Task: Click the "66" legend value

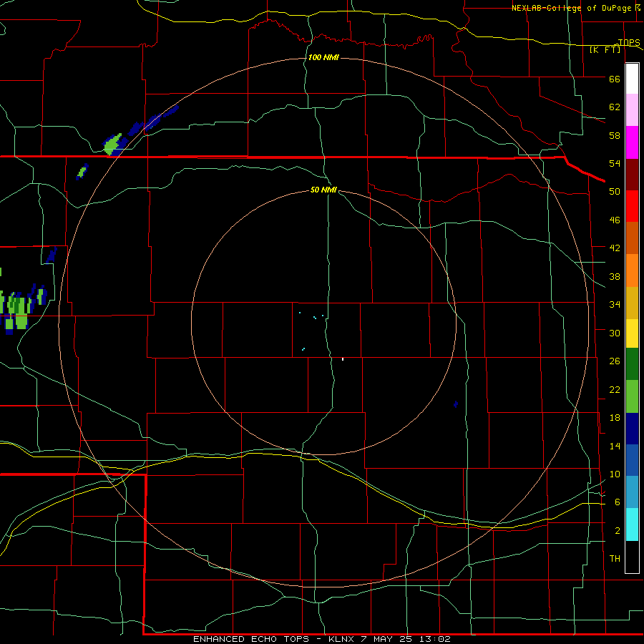Action: point(615,79)
